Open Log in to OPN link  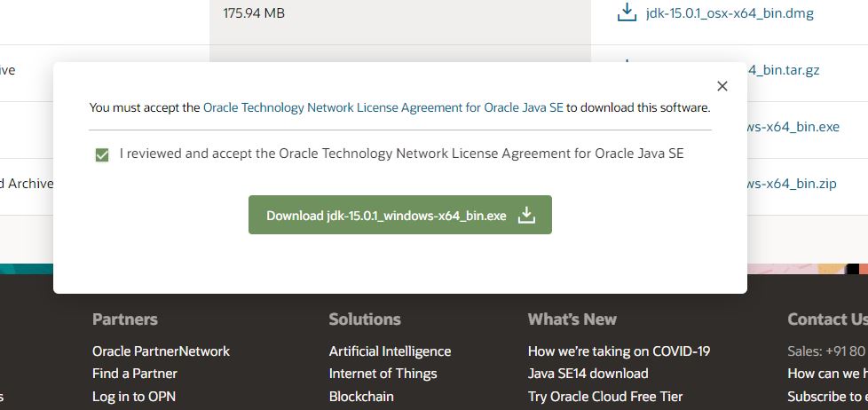click(x=134, y=396)
